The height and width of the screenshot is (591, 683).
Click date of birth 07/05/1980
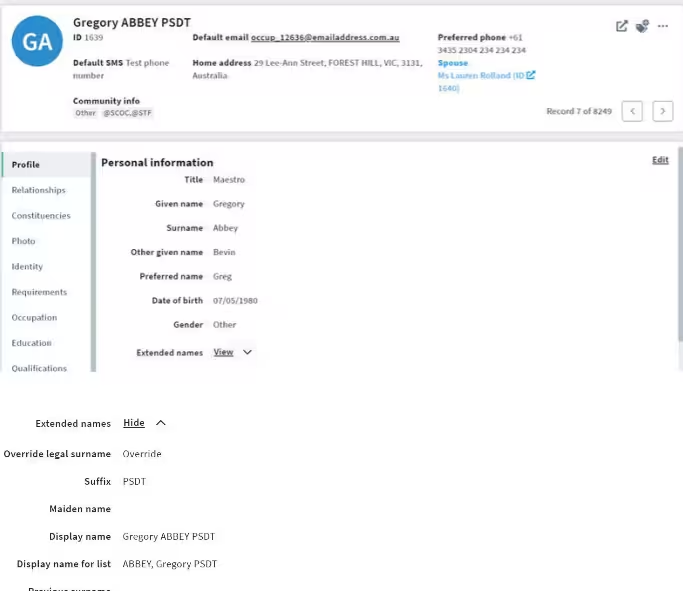click(235, 301)
